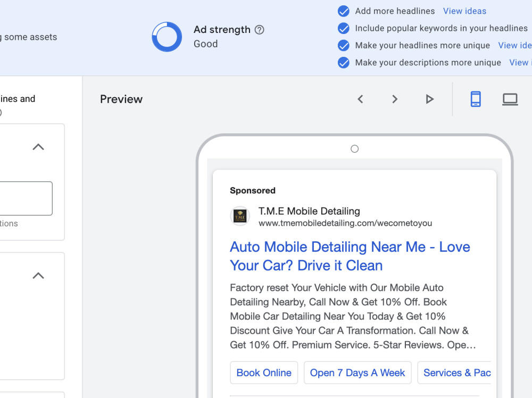
Task: Collapse the second left panel section
Action: click(38, 276)
